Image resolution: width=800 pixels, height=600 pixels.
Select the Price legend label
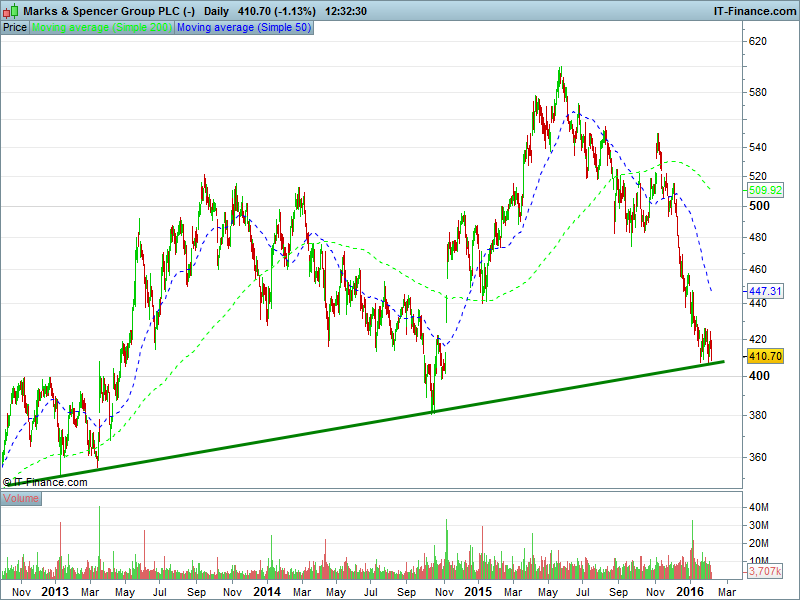(15, 28)
